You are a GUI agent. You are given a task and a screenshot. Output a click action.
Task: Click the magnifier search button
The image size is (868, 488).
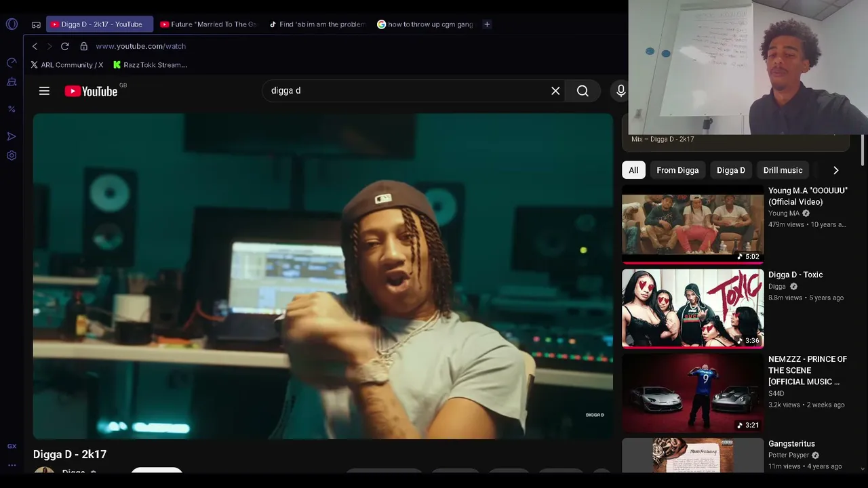[583, 91]
